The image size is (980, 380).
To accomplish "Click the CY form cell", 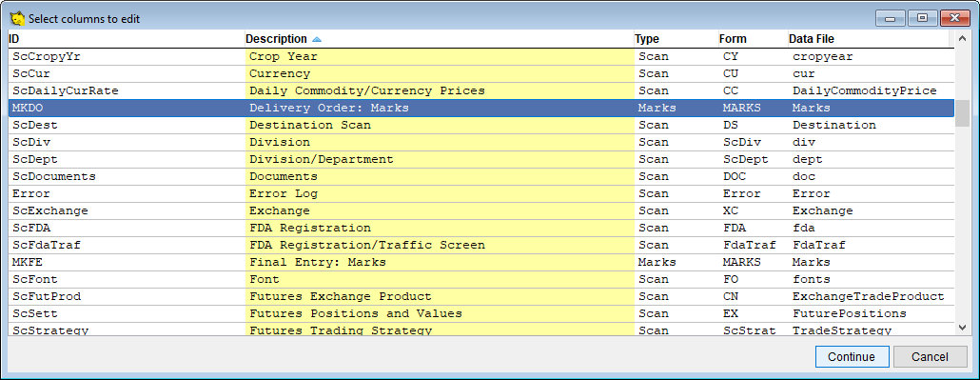I will click(753, 56).
